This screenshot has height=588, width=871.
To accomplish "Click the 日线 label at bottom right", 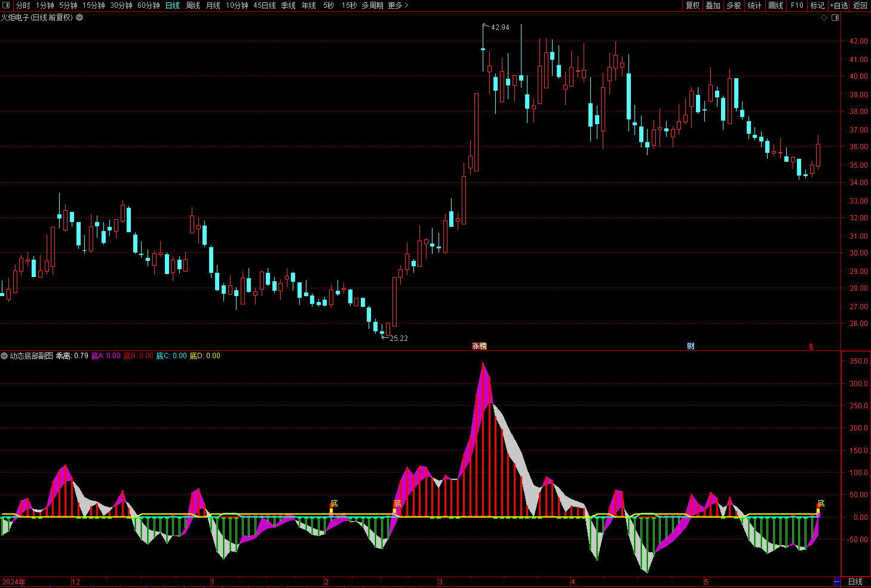I will (855, 581).
